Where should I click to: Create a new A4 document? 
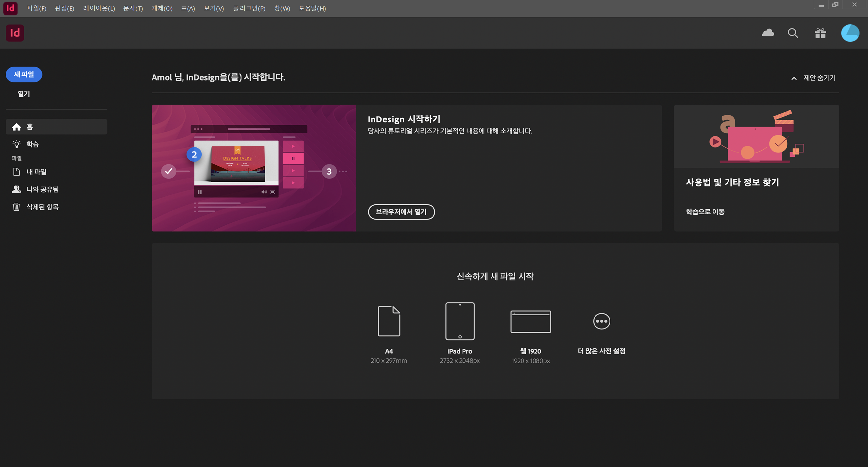[x=389, y=321]
